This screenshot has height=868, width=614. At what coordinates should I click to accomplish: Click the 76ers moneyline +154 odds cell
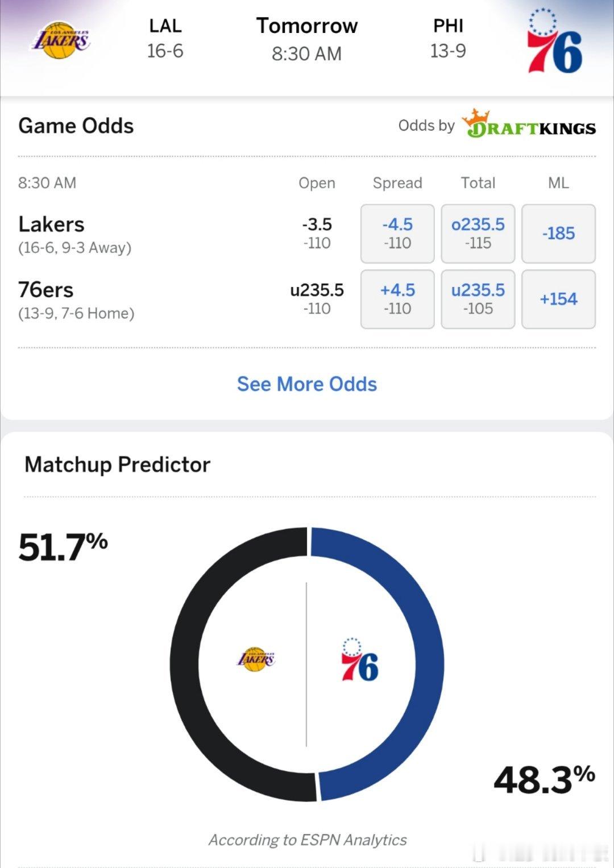pos(559,300)
